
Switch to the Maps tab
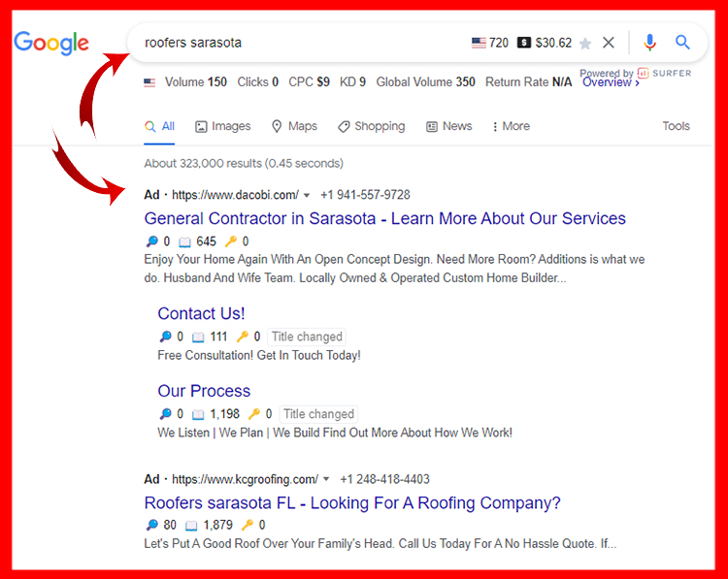point(294,126)
